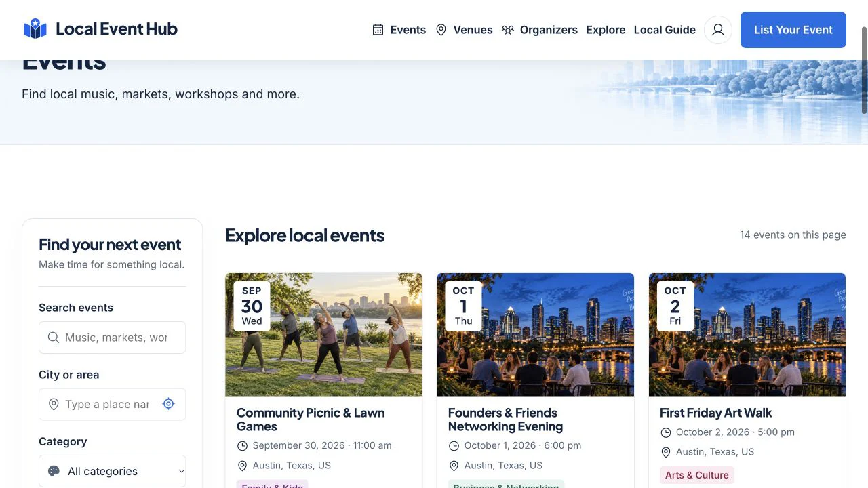Open the user account profile icon
868x488 pixels.
click(718, 30)
